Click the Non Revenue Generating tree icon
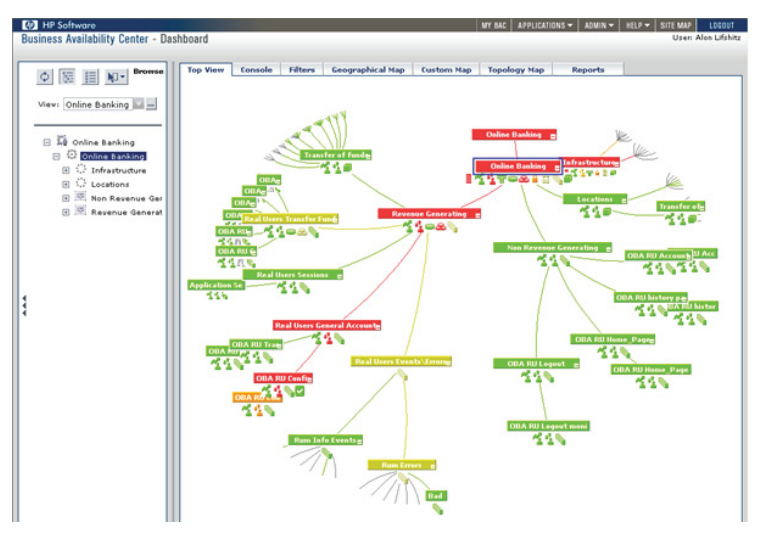765x534 pixels. tap(81, 197)
